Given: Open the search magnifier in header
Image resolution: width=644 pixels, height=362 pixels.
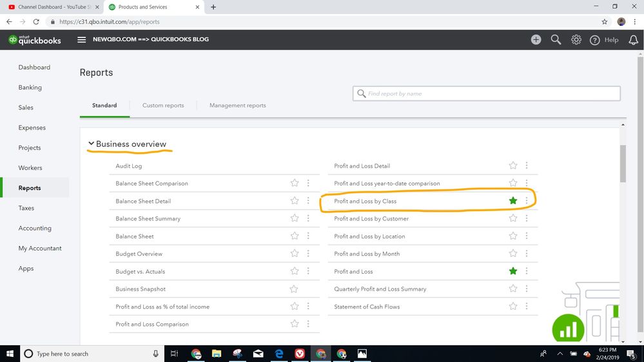Looking at the screenshot, I should pyautogui.click(x=556, y=40).
